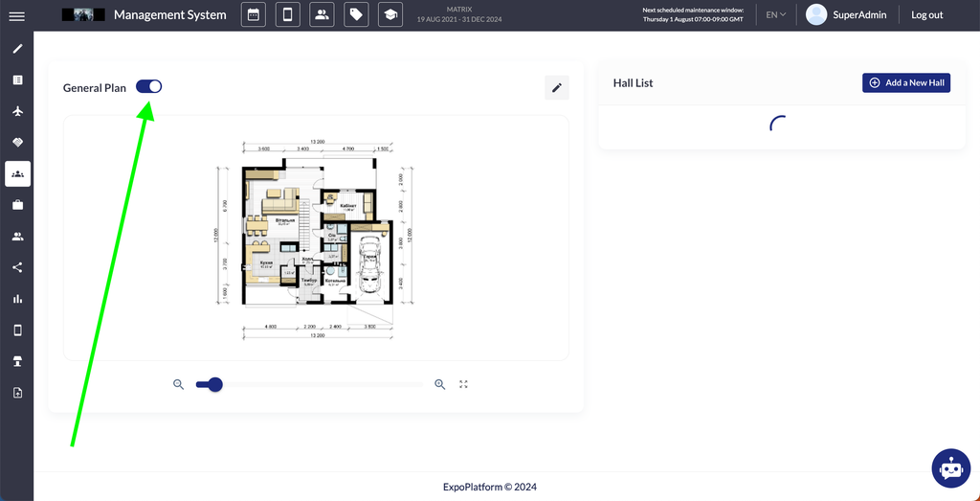Click the floor plan zoom slider handle
This screenshot has width=980, height=501.
point(215,384)
